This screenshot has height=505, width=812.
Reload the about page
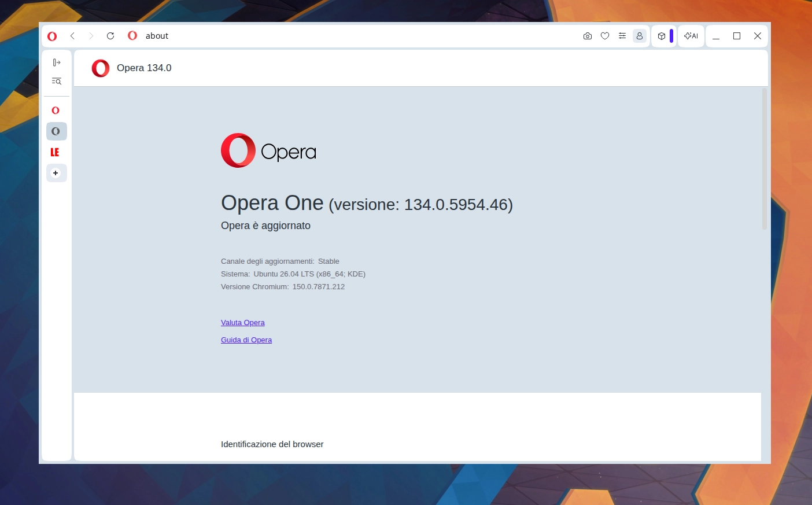point(110,36)
